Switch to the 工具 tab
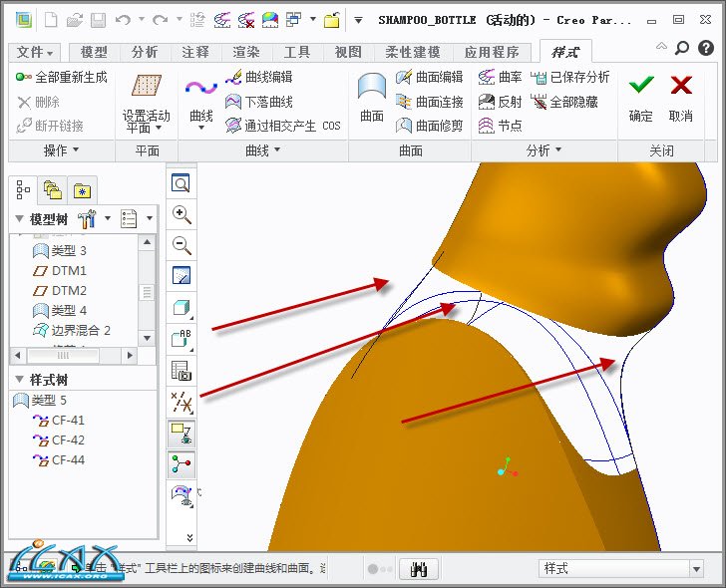726x588 pixels. click(x=297, y=52)
